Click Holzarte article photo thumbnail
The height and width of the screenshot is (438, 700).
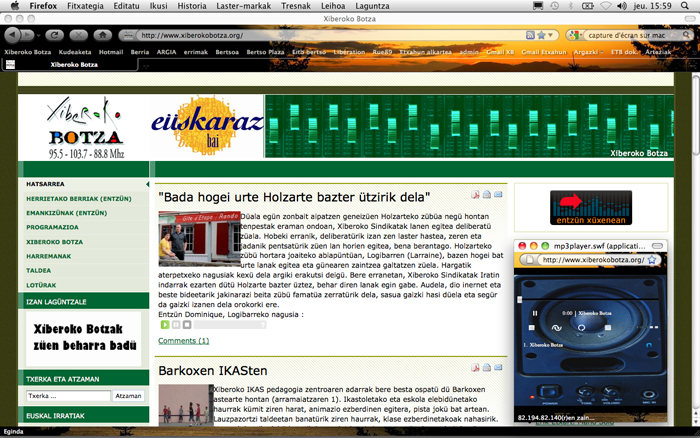click(x=185, y=238)
